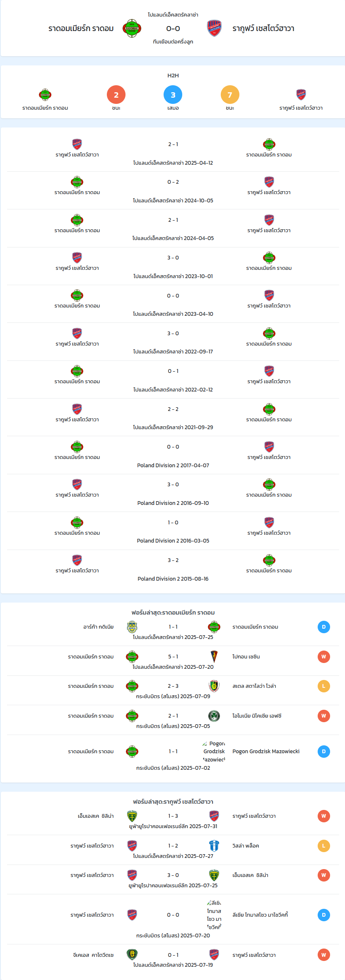
Task: Click the orange 2 wins badge
Action: click(116, 95)
